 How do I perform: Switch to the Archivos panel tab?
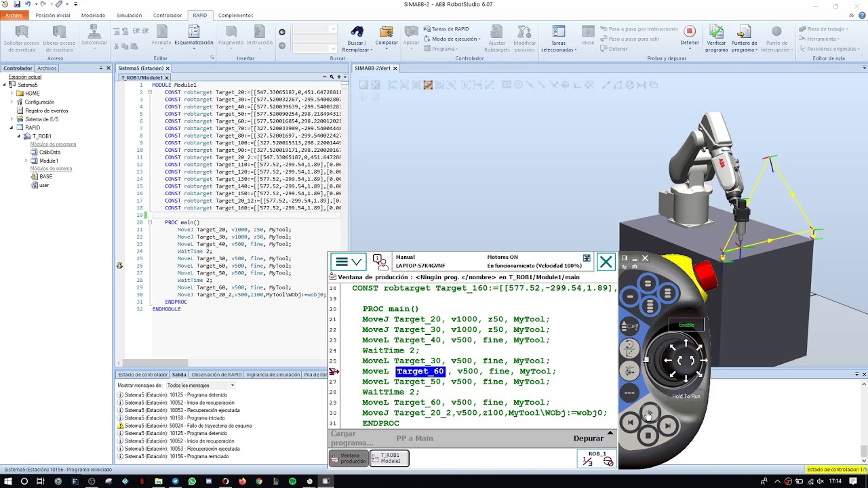(x=47, y=68)
